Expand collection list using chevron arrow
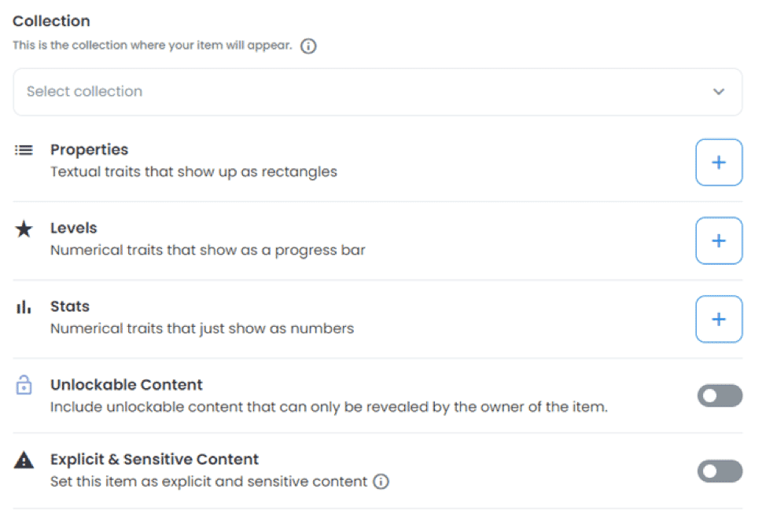This screenshot has width=766, height=532. coord(718,92)
